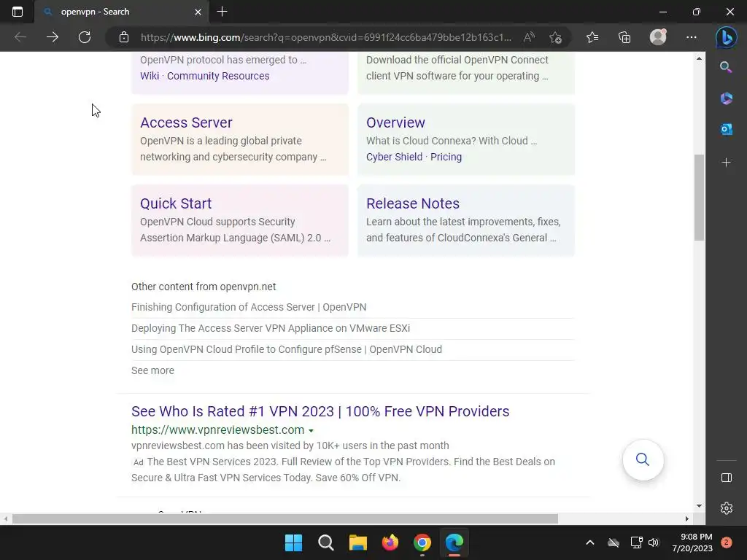Viewport: 747px width, 560px height.
Task: Open Deploying The Access Server VPN Appliance link
Action: tap(271, 328)
